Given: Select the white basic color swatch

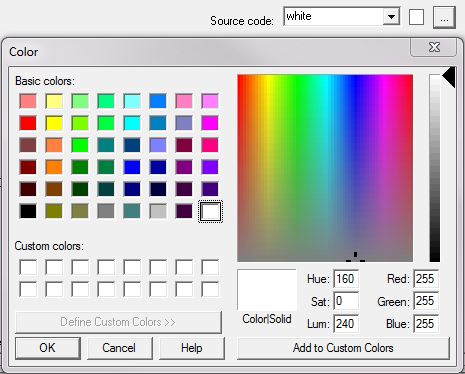Looking at the screenshot, I should [x=210, y=211].
